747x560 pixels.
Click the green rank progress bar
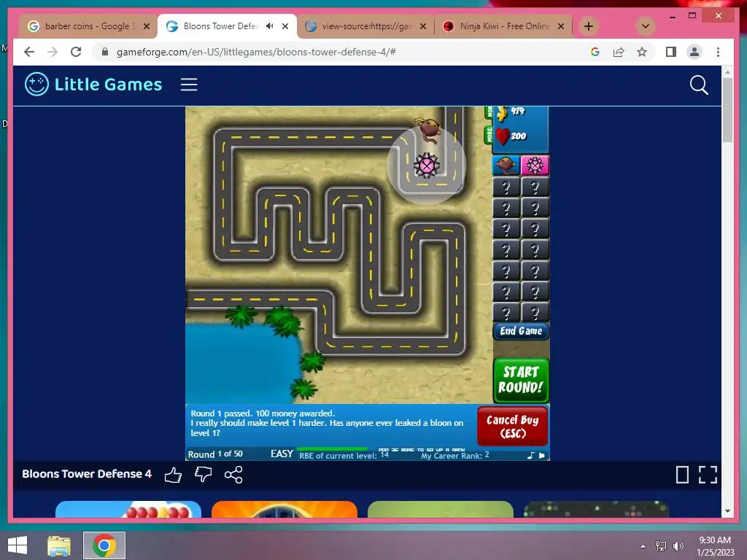tap(332, 448)
